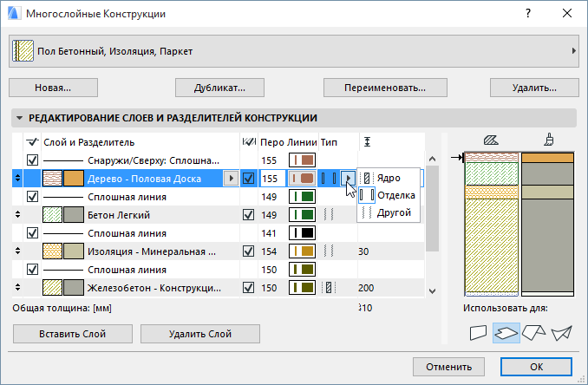Select the Железобетон - Конструкци... layer row

219,288
